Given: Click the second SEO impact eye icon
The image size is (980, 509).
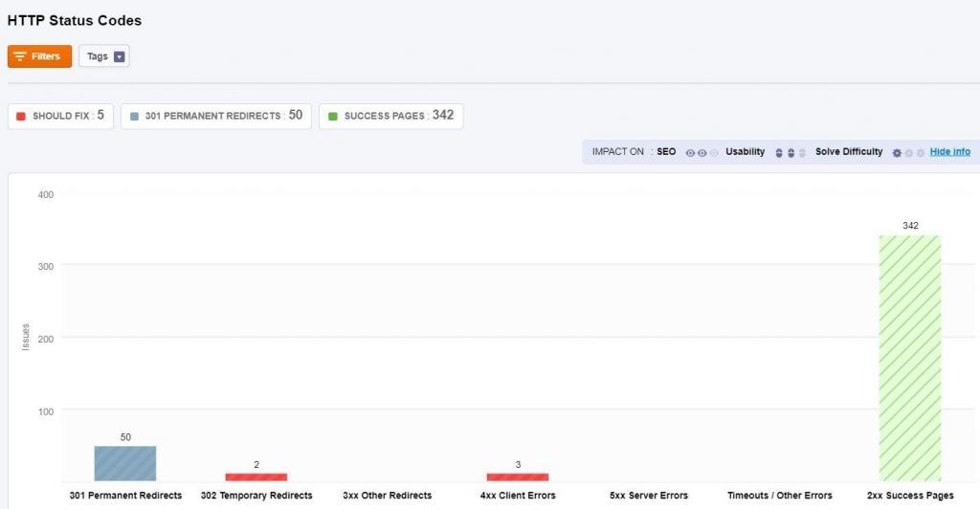Looking at the screenshot, I should click(x=702, y=153).
